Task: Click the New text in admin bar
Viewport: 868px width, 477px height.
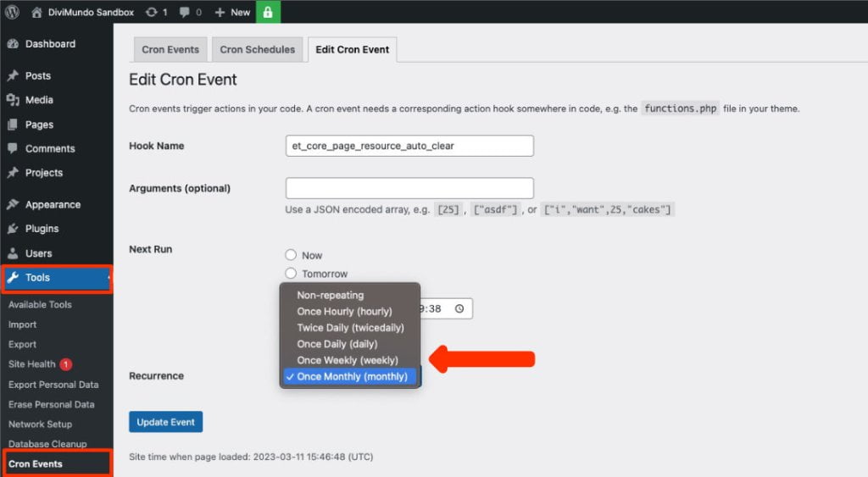Action: coord(240,12)
